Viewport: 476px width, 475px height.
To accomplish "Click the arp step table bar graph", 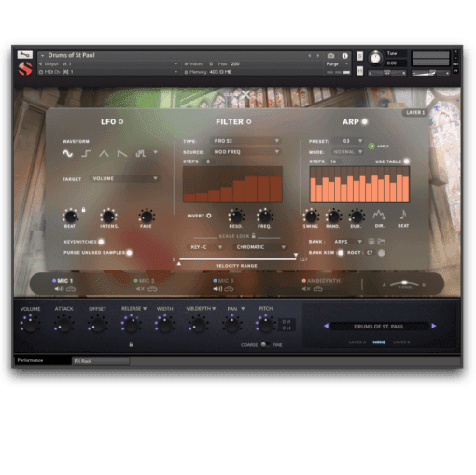I will click(x=359, y=184).
